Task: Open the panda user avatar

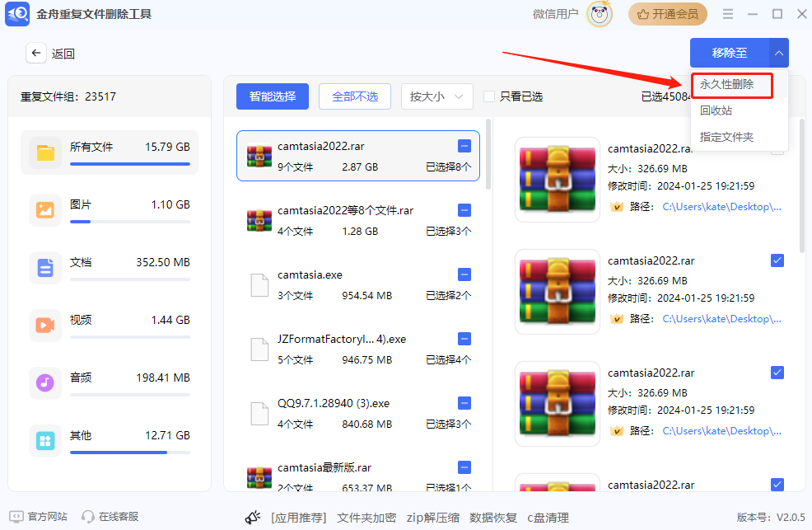Action: click(600, 14)
